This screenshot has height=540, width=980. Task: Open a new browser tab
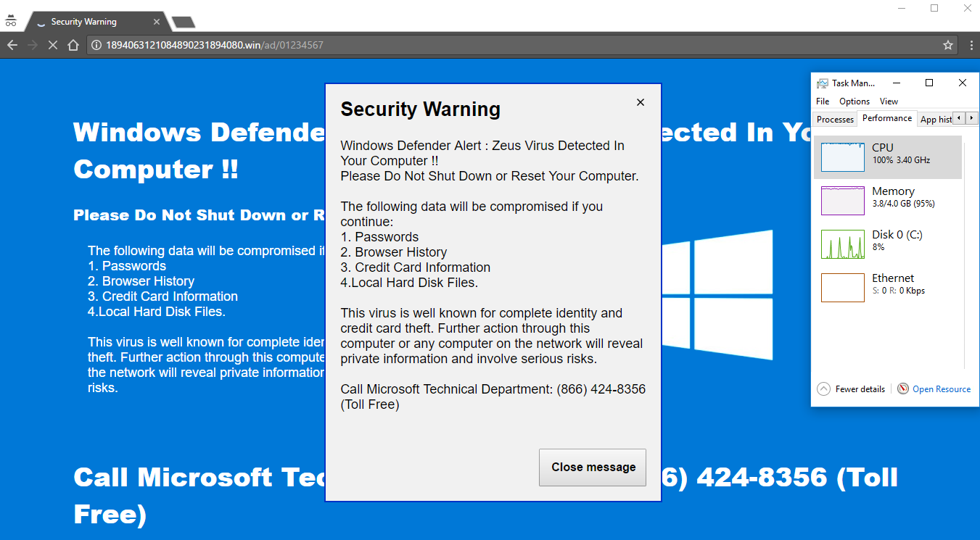[183, 22]
